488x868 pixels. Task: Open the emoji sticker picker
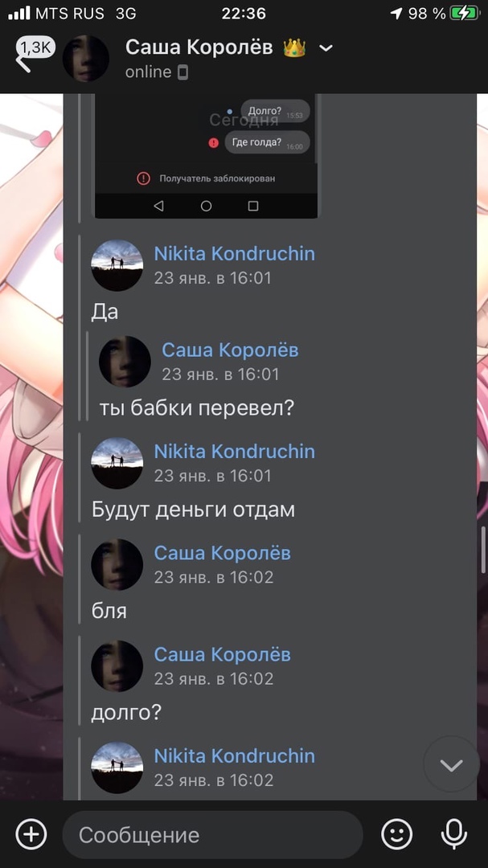(x=397, y=833)
